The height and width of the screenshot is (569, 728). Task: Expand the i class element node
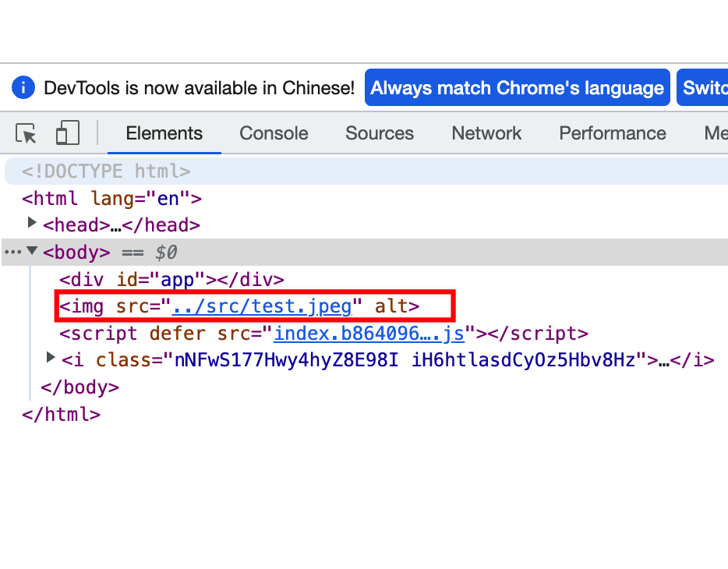(51, 357)
